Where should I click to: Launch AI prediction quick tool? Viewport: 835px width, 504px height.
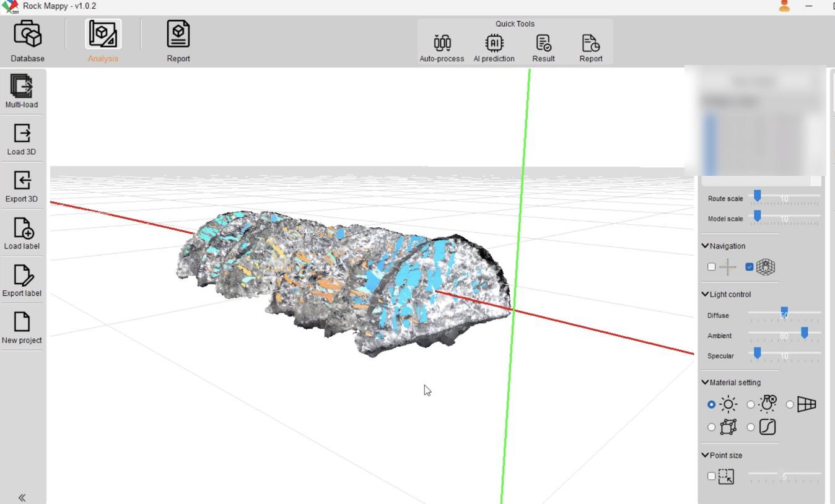pyautogui.click(x=494, y=48)
